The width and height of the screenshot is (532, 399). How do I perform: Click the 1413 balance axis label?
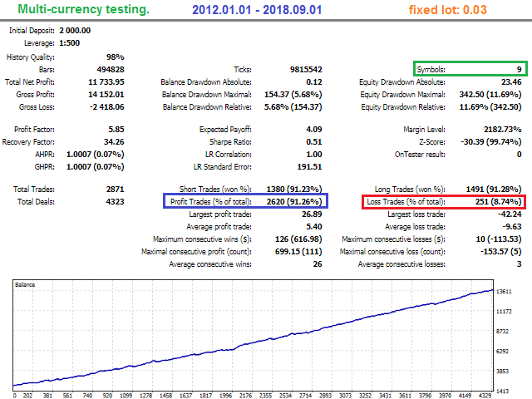pyautogui.click(x=502, y=392)
